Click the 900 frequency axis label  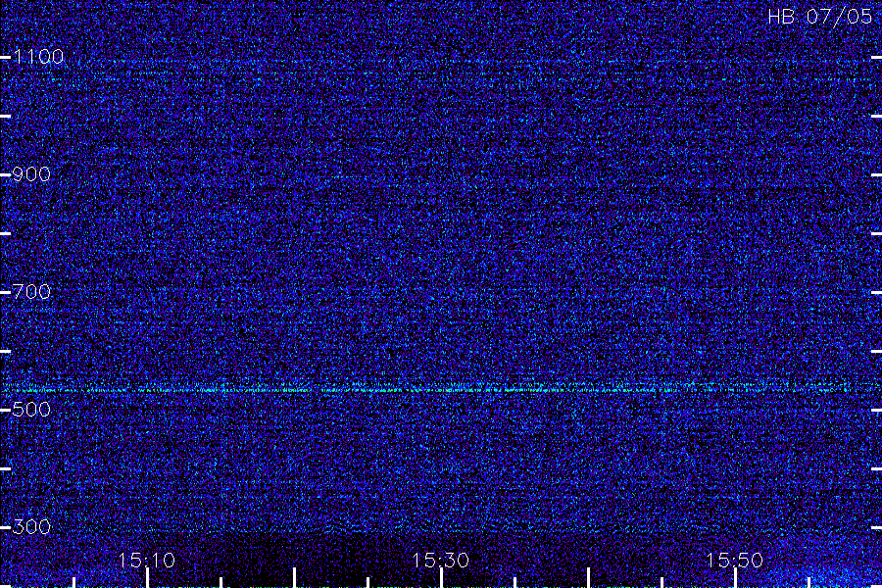[31, 174]
